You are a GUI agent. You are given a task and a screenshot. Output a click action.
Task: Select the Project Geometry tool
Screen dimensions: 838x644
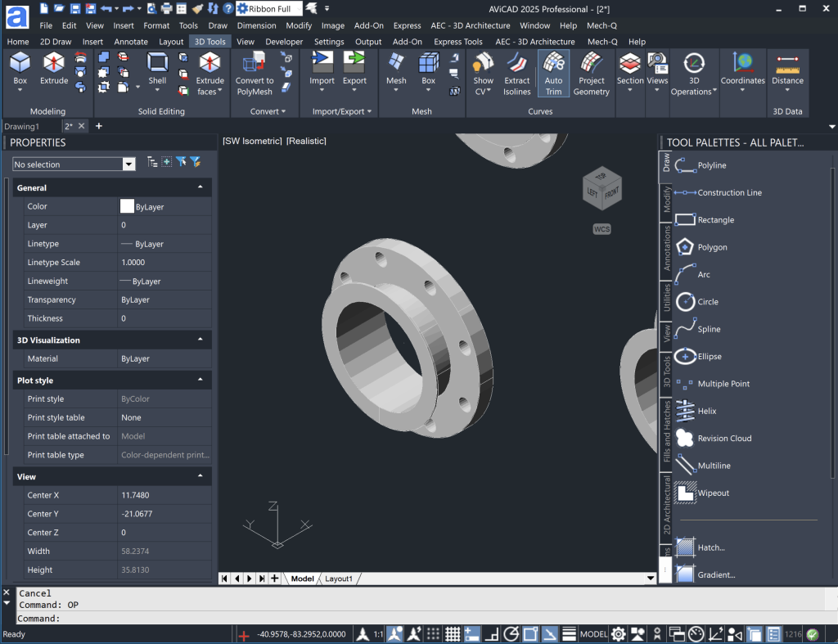pyautogui.click(x=591, y=74)
